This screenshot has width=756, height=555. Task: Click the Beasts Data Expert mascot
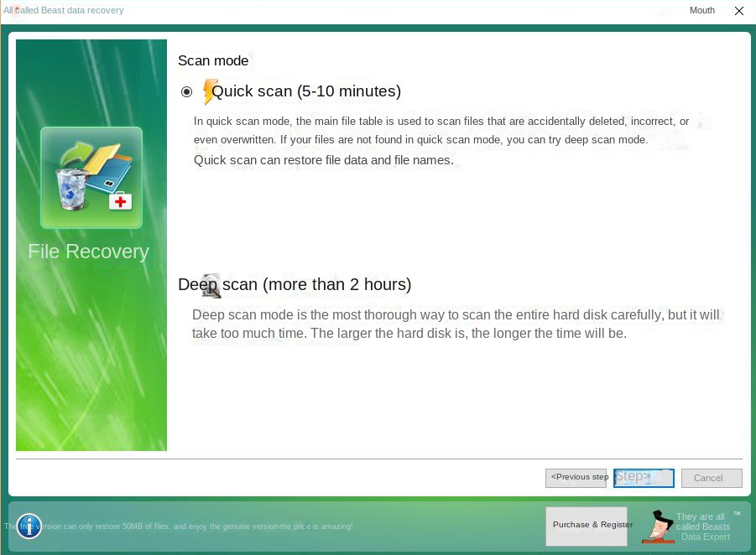(x=660, y=526)
